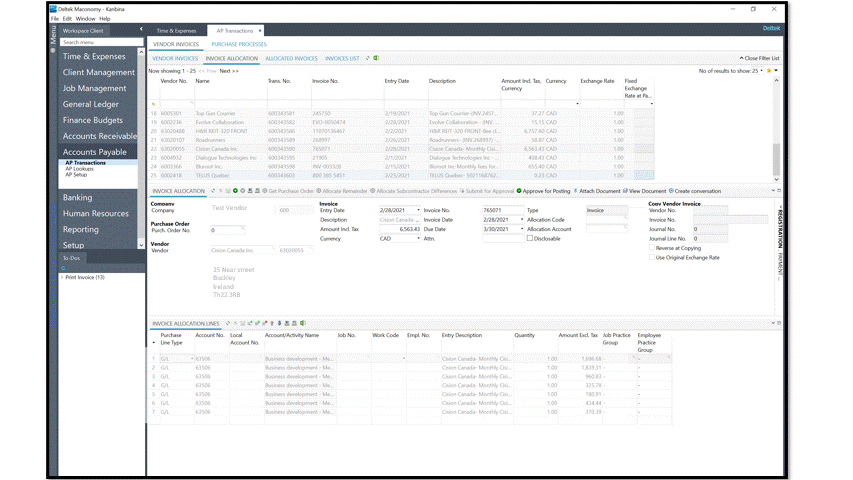Click the Allocate Subcontractor Differences icon

click(373, 191)
